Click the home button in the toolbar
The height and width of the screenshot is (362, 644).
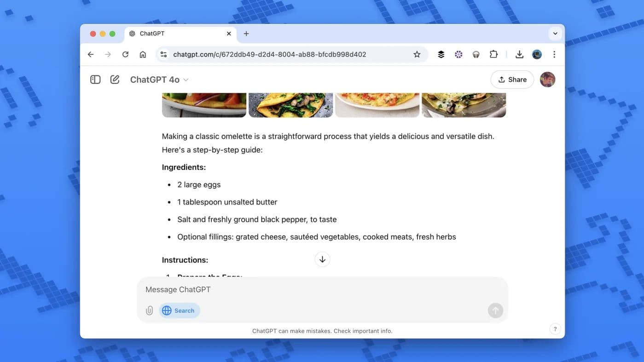pos(143,54)
